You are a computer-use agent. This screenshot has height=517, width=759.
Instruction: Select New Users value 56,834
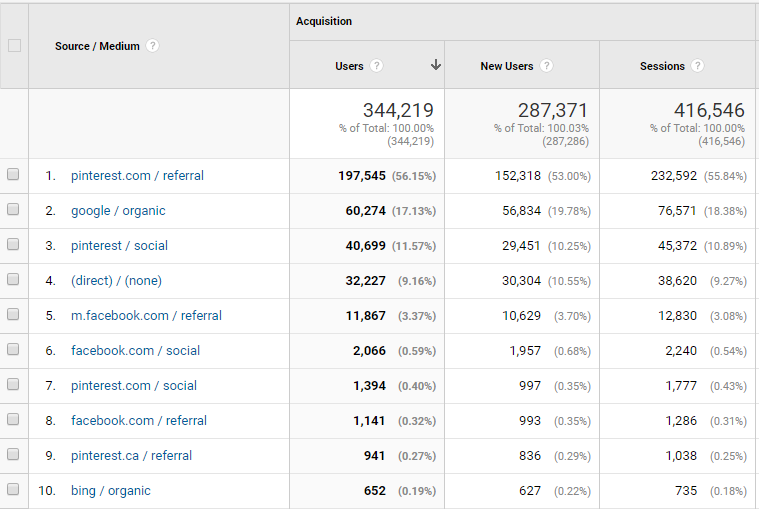tap(521, 211)
